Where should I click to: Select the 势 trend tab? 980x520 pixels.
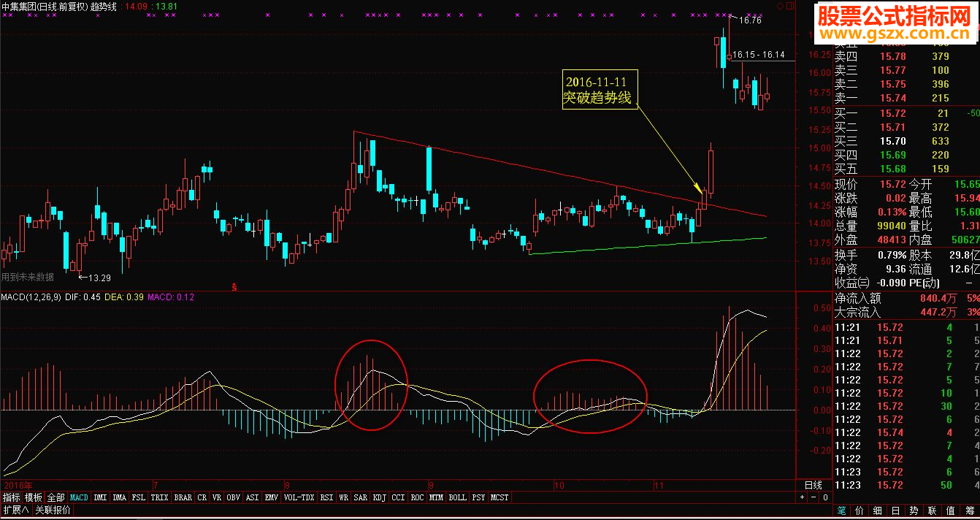914,511
